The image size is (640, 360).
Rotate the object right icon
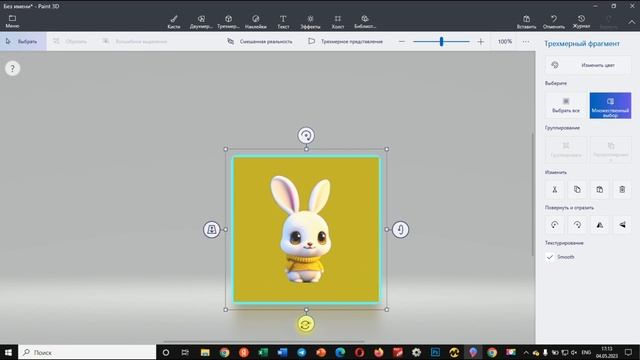(x=577, y=225)
